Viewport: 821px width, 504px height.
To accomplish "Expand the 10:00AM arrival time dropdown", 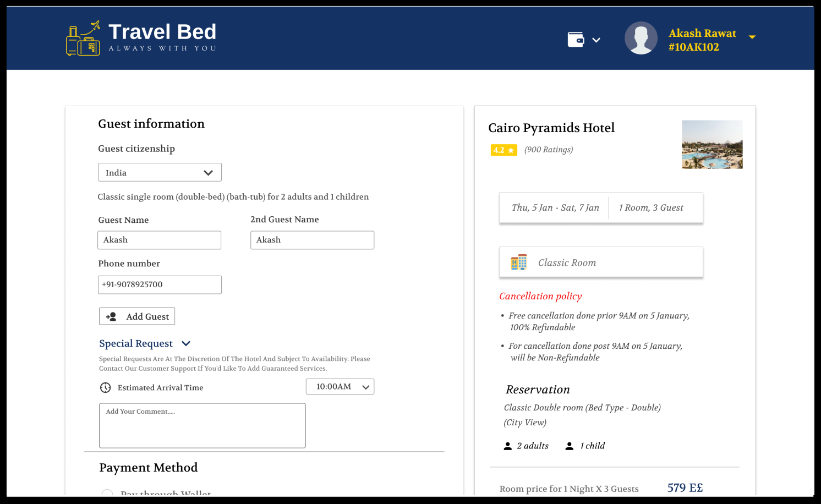I will pyautogui.click(x=340, y=387).
